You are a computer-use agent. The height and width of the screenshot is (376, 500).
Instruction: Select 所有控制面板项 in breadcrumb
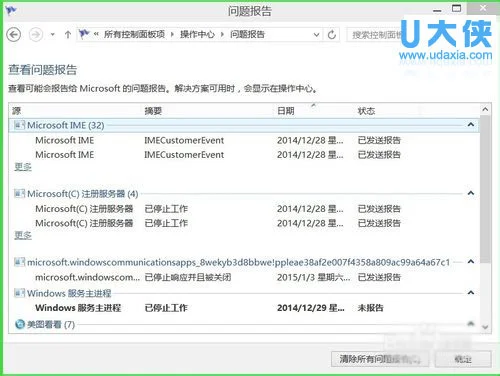click(x=134, y=34)
